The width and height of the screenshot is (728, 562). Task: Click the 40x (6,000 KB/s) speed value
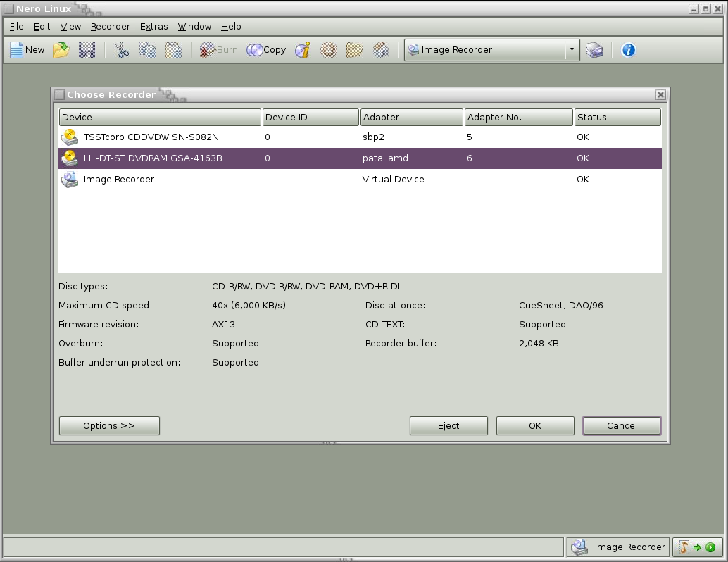point(249,305)
